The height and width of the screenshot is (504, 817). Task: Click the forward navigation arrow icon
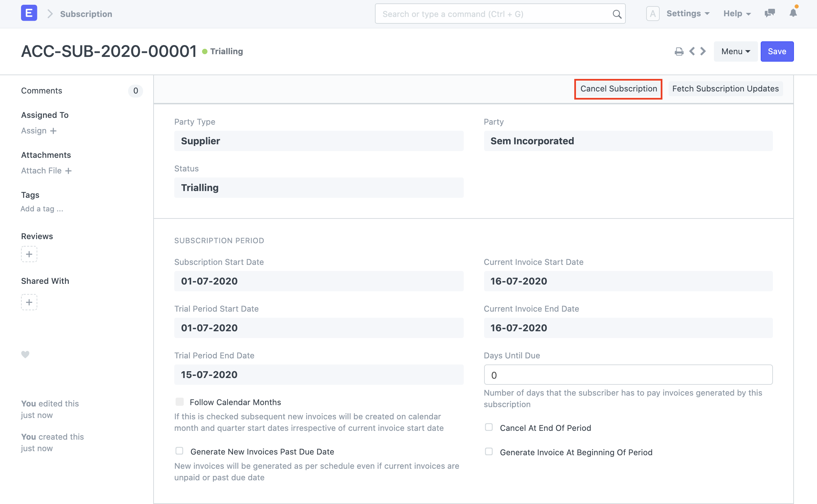point(703,51)
